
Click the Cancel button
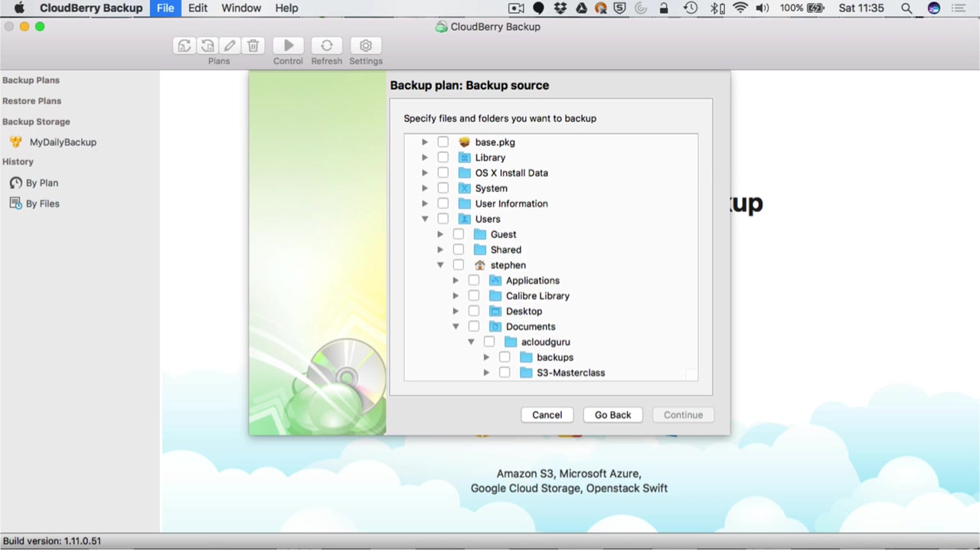click(x=547, y=415)
